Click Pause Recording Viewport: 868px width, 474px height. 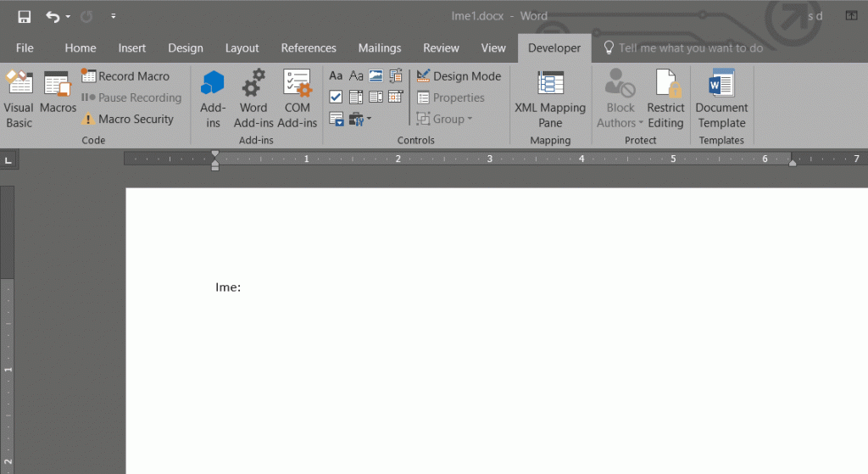(131, 98)
